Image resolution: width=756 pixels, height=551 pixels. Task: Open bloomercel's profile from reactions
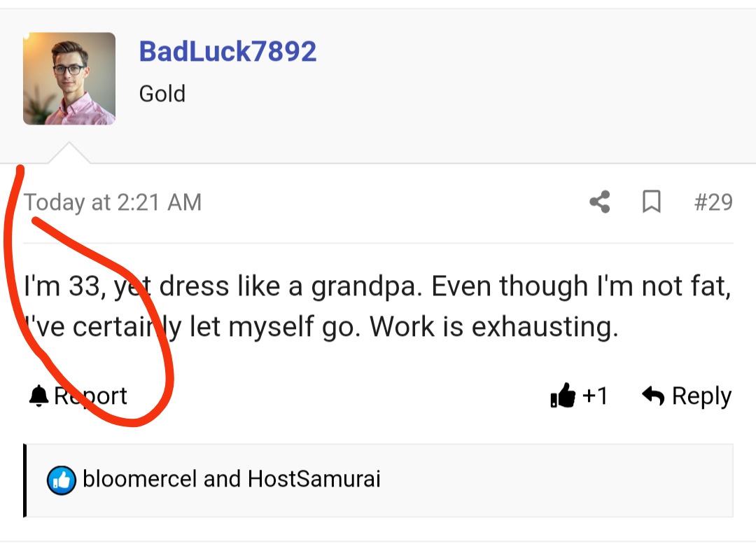[139, 480]
